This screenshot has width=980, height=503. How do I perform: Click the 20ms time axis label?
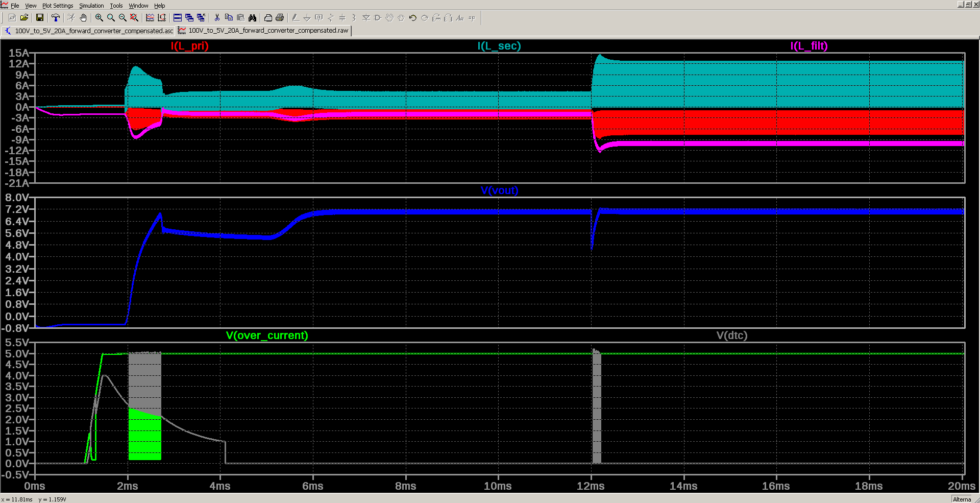[962, 486]
